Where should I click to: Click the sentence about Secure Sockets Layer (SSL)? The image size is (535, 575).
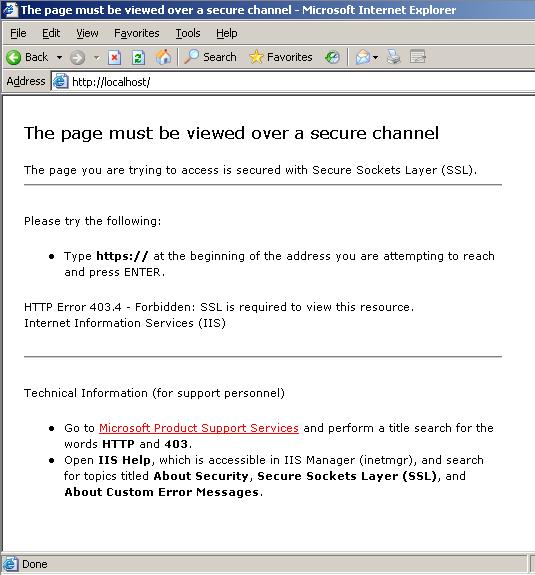pos(250,170)
